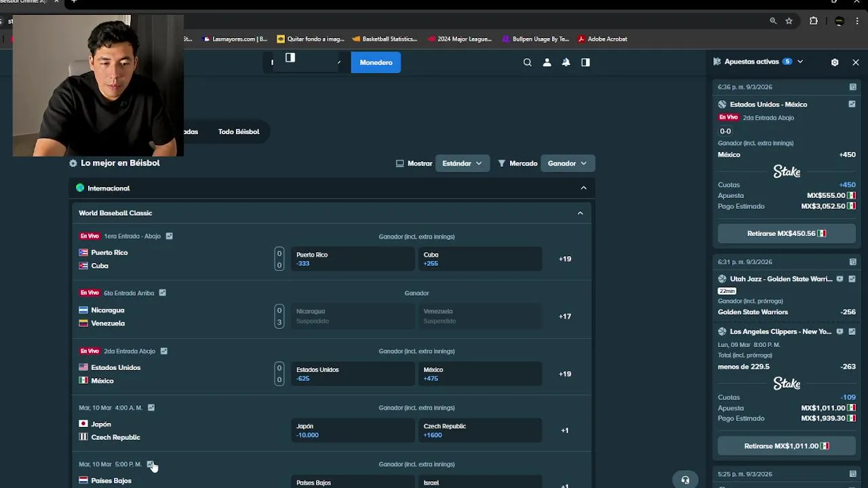
Task: Click the 'menos de 229.5' selection text
Action: point(744,367)
